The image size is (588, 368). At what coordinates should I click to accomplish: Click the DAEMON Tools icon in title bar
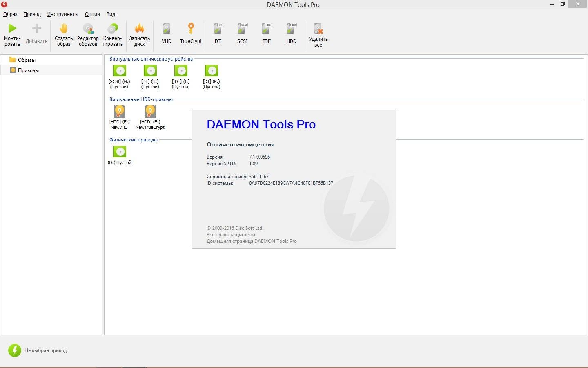pyautogui.click(x=4, y=4)
